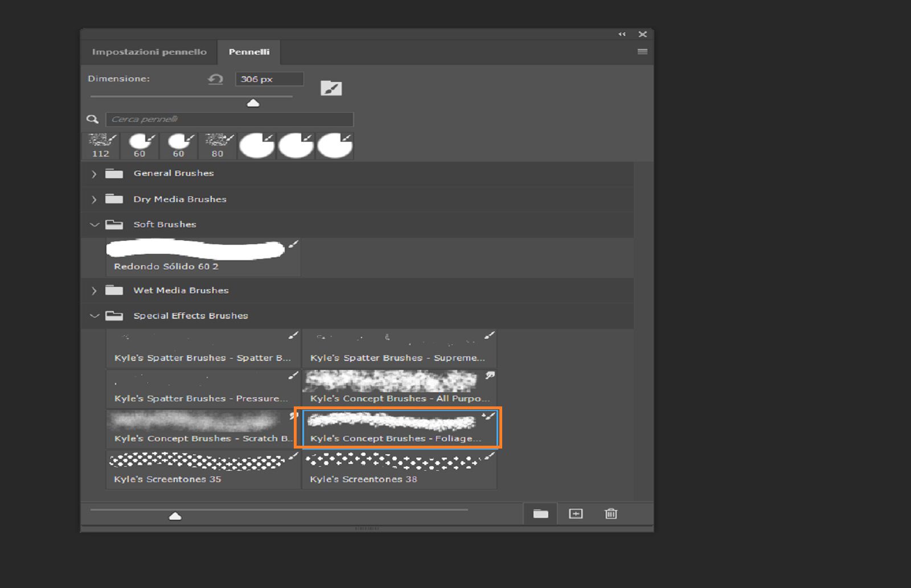Viewport: 911px width, 588px height.
Task: Click the preview size slider handle at bottom
Action: [175, 516]
